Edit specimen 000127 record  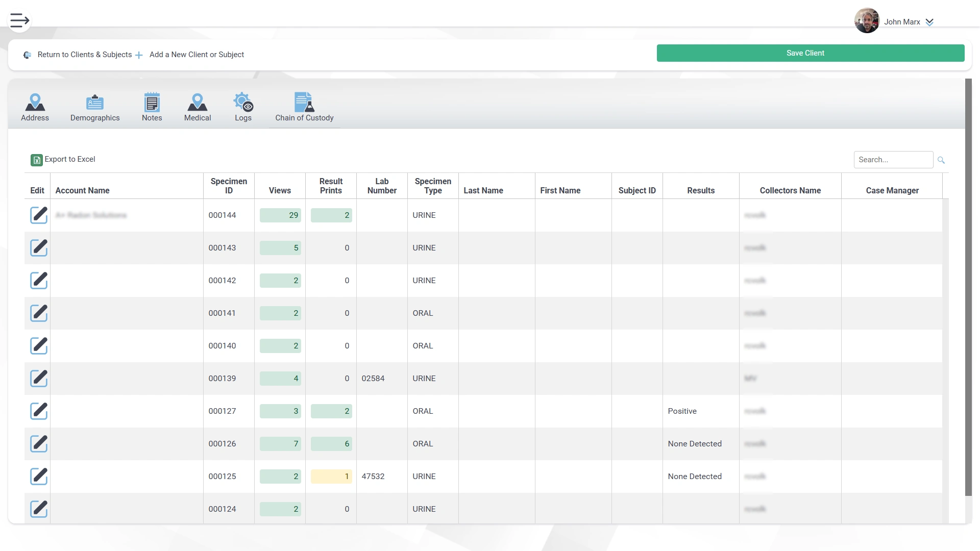click(x=39, y=411)
